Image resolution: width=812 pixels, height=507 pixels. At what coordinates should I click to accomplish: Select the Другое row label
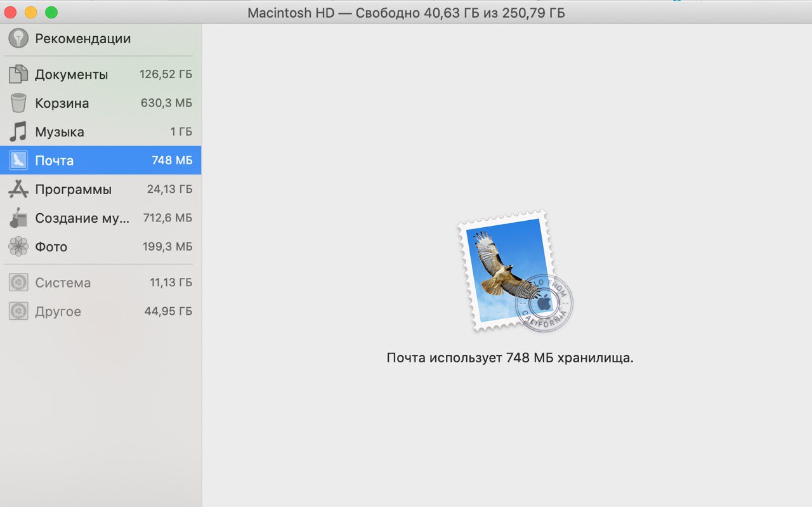point(58,312)
